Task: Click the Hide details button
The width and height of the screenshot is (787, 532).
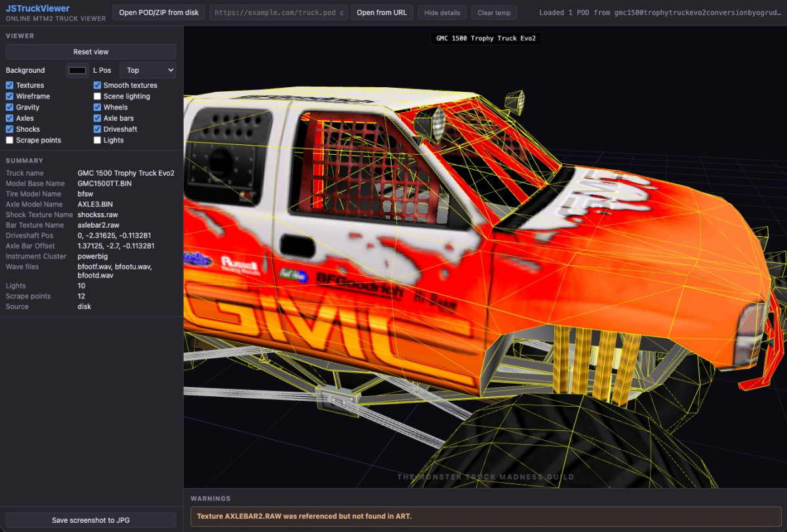Action: tap(442, 12)
